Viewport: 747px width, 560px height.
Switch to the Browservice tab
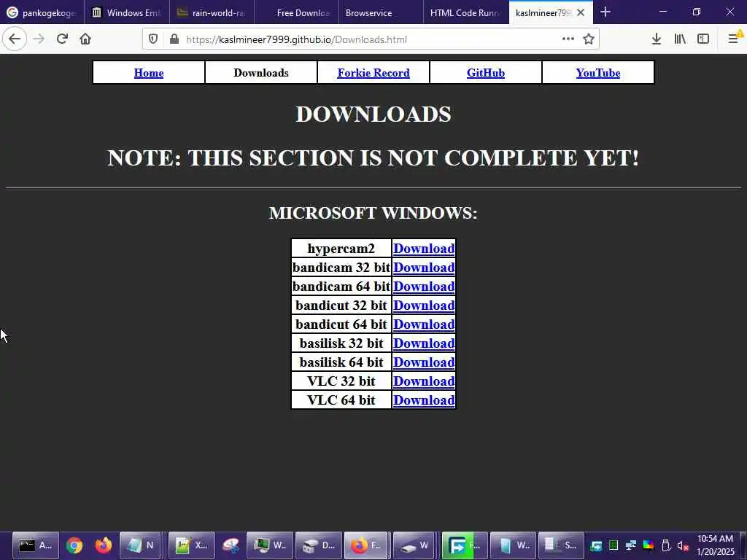click(381, 13)
